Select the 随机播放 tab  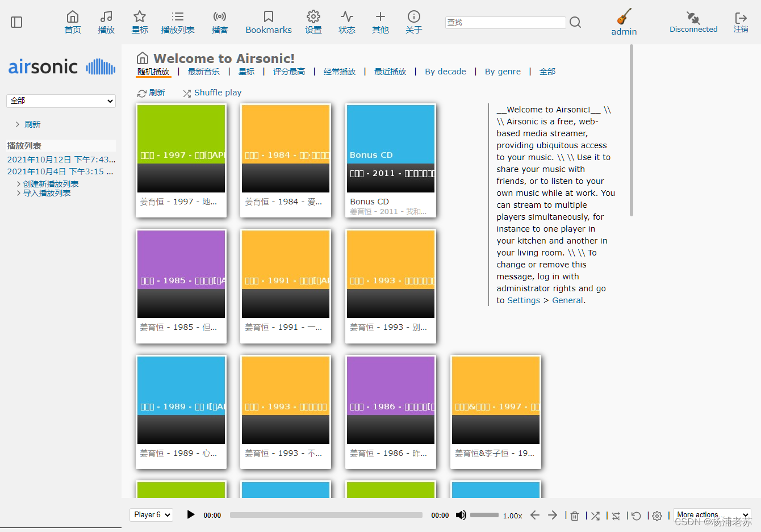[x=153, y=72]
